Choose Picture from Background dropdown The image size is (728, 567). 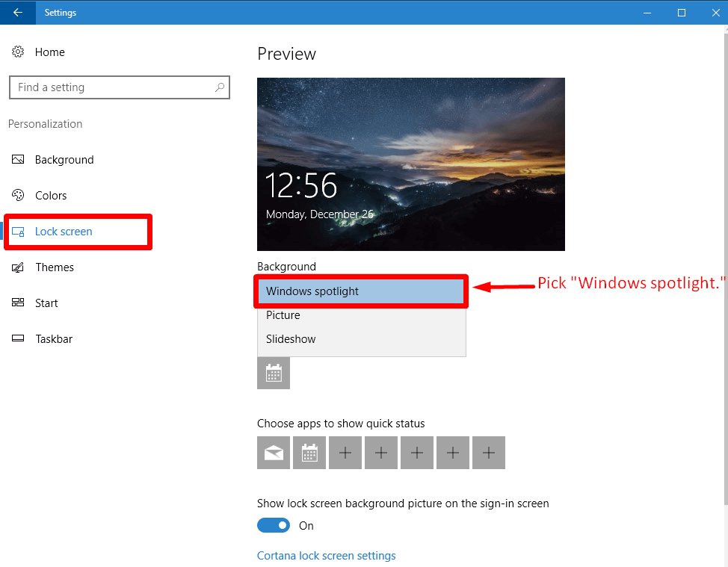[361, 315]
